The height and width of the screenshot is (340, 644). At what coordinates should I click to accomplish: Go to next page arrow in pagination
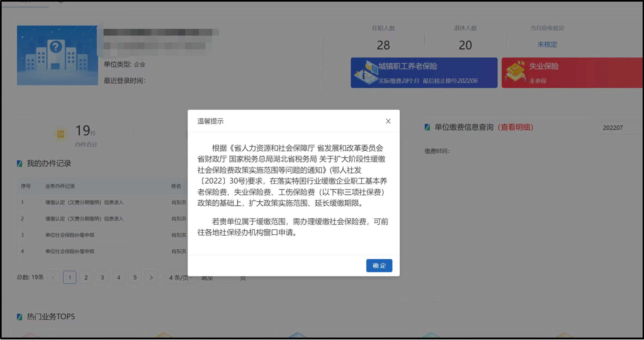coord(151,277)
